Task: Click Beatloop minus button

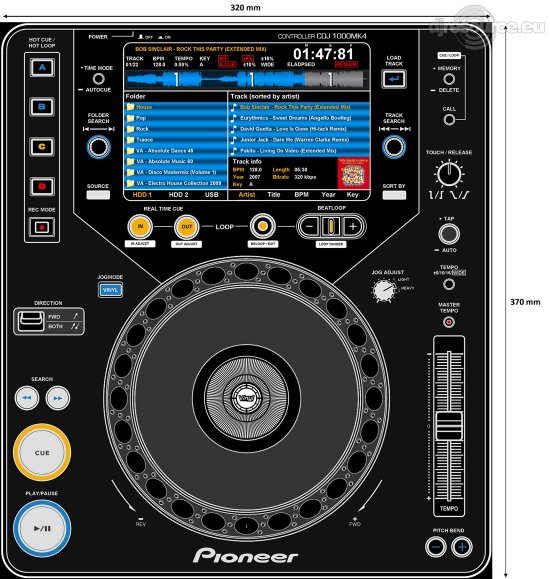Action: 310,226
